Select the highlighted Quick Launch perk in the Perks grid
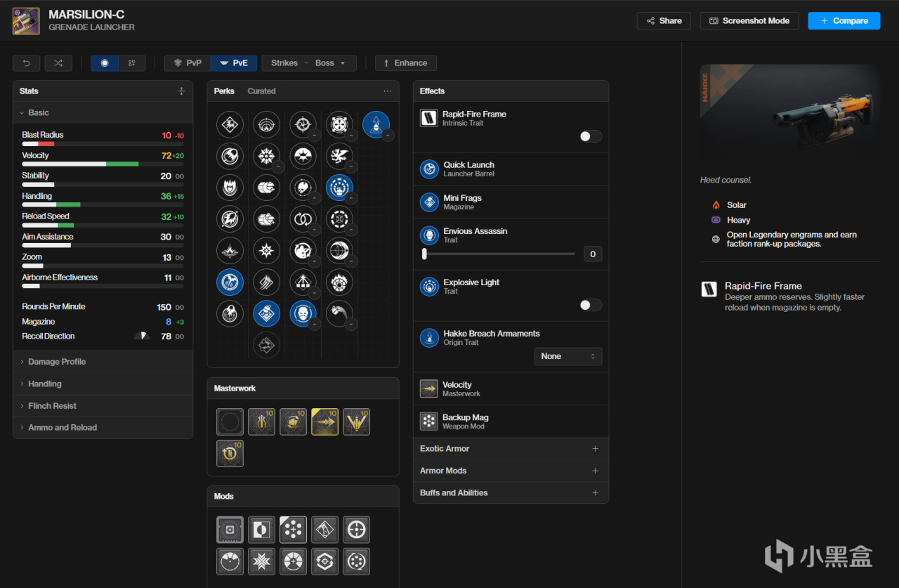 tap(230, 282)
